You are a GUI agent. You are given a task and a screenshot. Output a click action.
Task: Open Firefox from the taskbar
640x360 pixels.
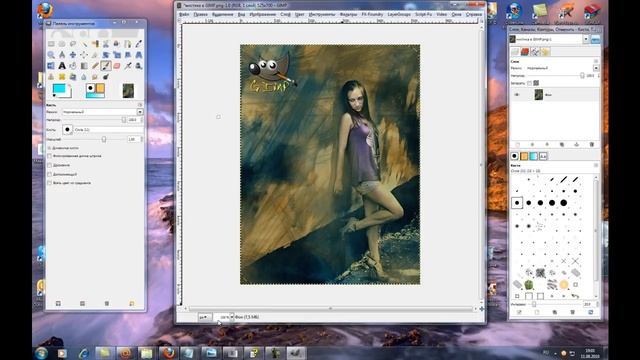[x=168, y=352]
